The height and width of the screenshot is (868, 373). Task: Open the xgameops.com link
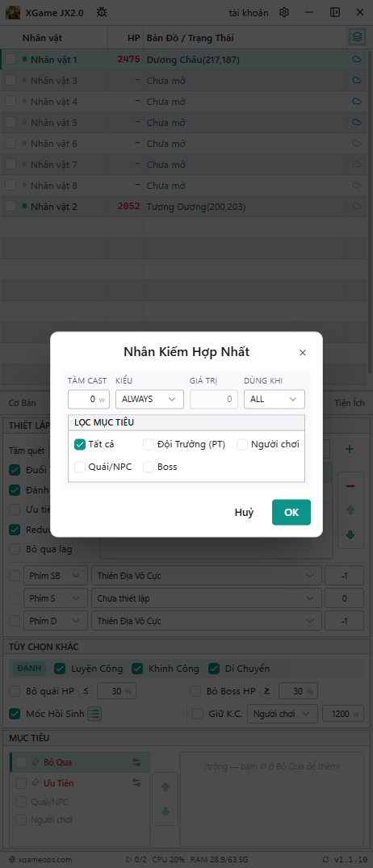(41, 860)
